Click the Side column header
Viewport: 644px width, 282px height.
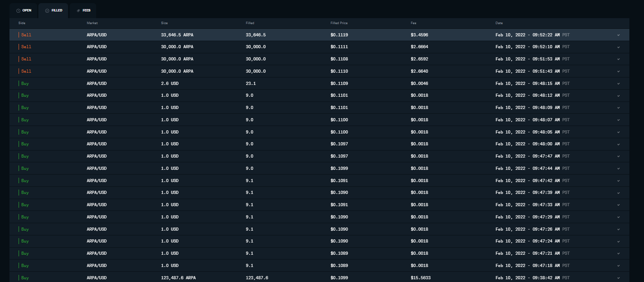tap(22, 23)
